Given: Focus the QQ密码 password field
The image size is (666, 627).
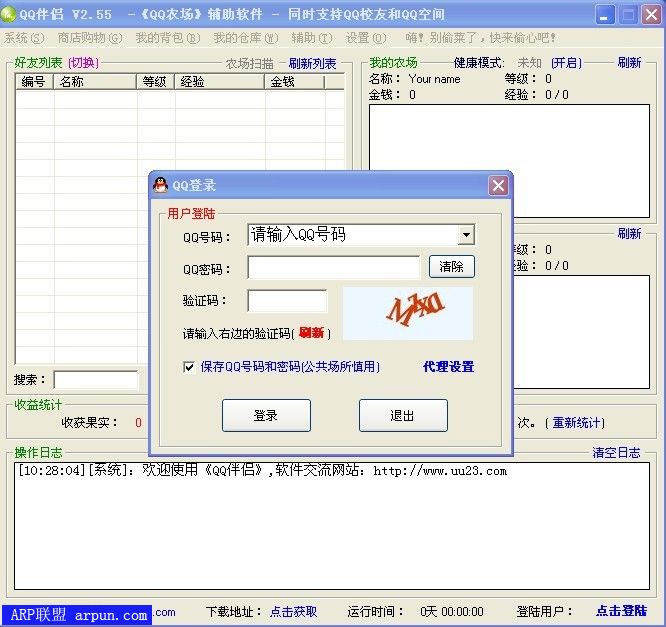Looking at the screenshot, I should (334, 267).
